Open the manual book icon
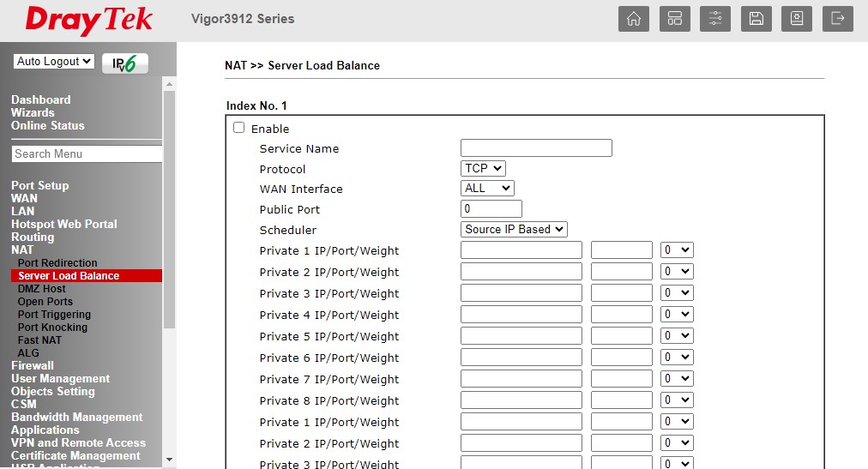 797,19
